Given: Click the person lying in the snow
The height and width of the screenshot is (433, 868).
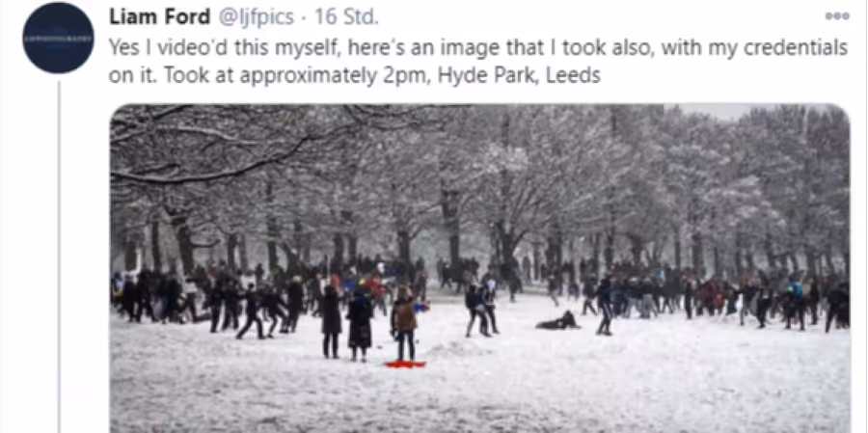Looking at the screenshot, I should [558, 321].
